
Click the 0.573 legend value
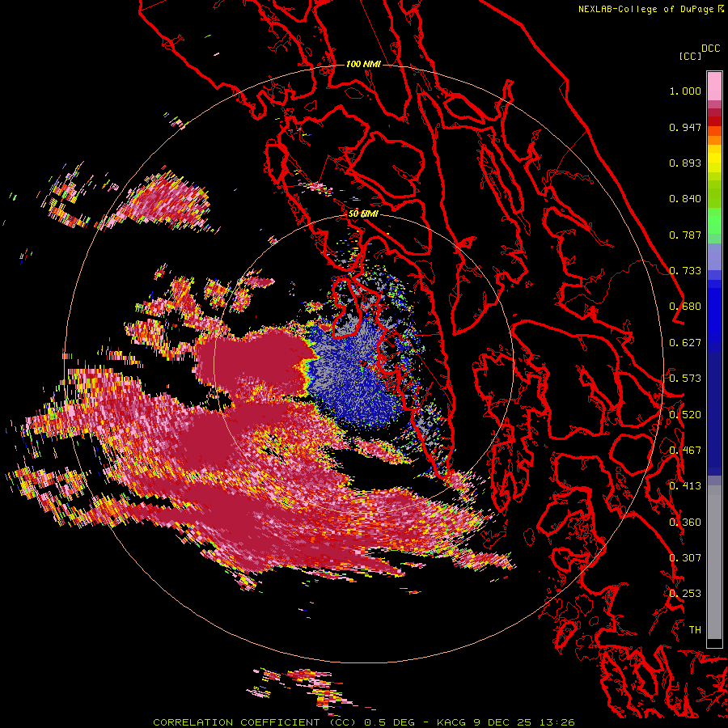(x=685, y=379)
